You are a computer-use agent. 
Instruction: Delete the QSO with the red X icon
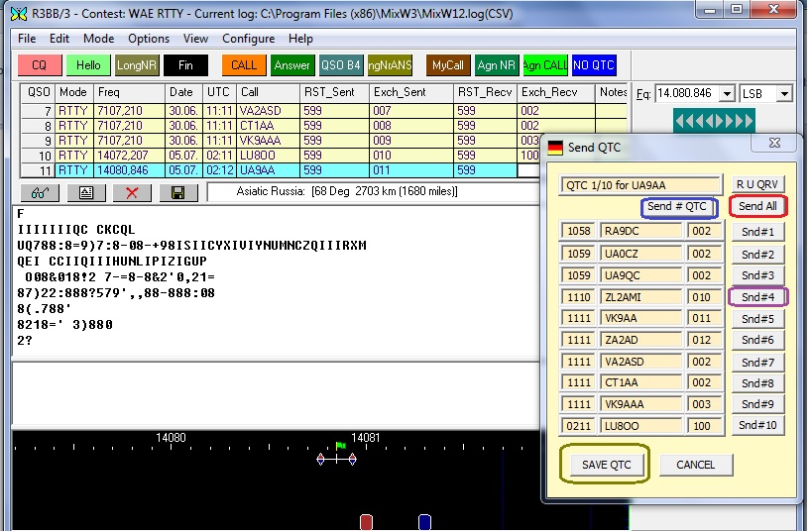tap(131, 192)
